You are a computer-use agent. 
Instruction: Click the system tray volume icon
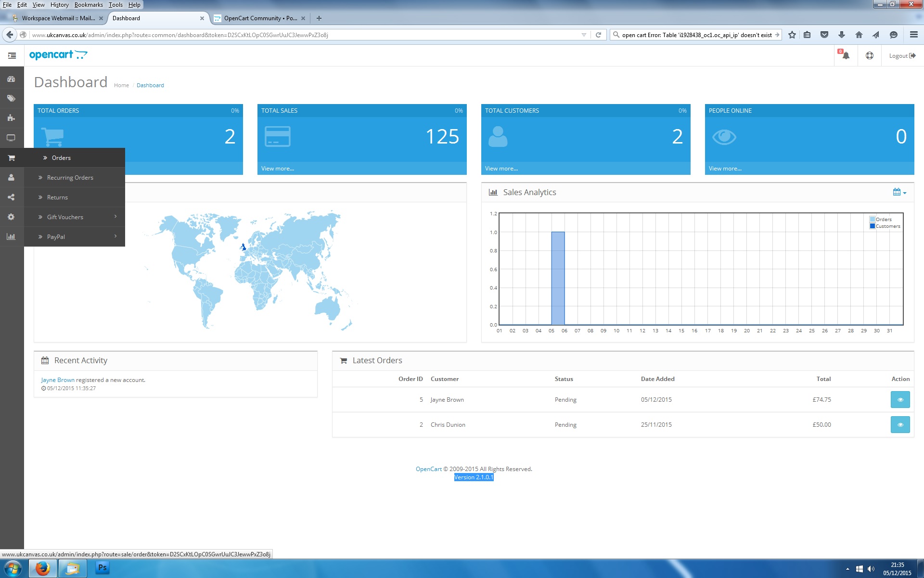pyautogui.click(x=871, y=569)
